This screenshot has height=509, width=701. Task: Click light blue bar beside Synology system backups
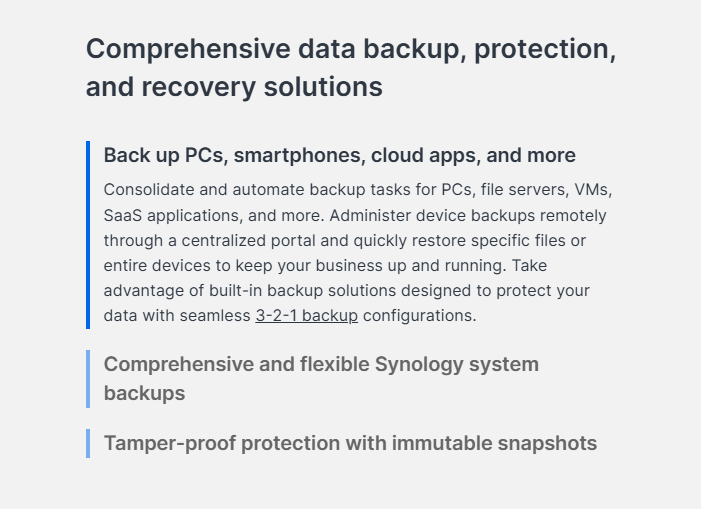(88, 379)
